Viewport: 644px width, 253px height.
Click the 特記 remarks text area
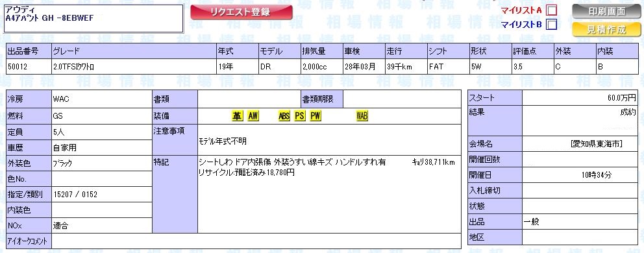click(x=329, y=194)
